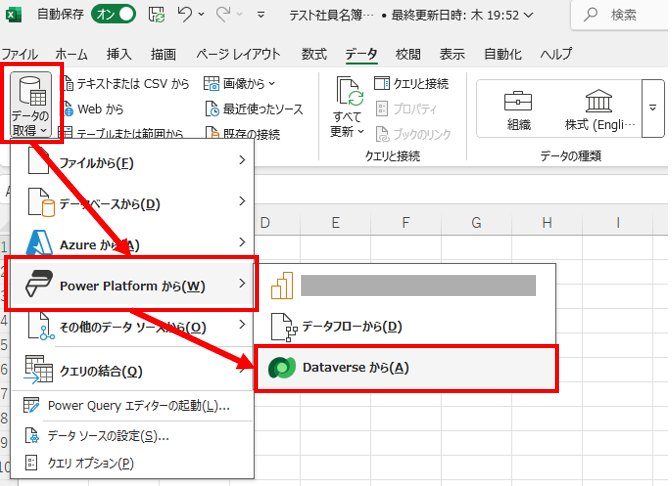Switch to the 描画 tab
672x486 pixels.
(x=163, y=54)
